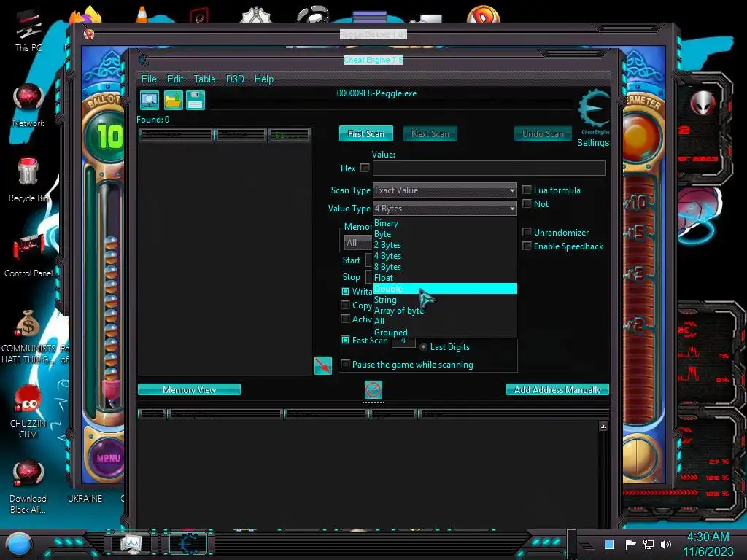This screenshot has width=747, height=560.
Task: Open the Table menu
Action: pyautogui.click(x=204, y=79)
